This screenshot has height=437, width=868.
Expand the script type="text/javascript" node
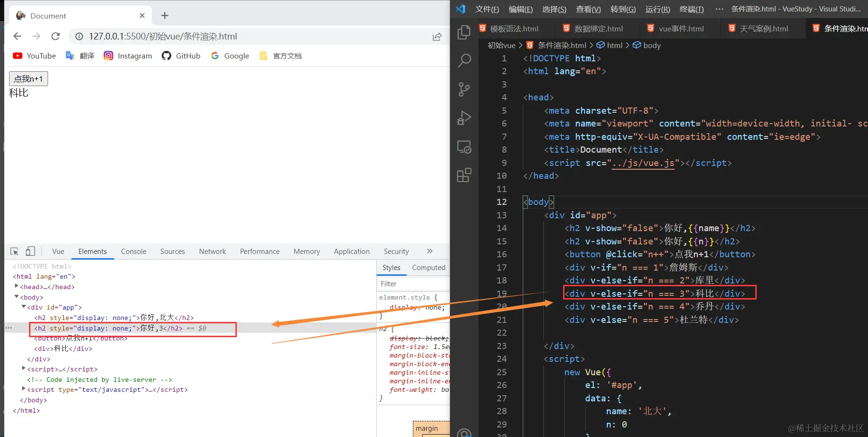click(x=24, y=389)
